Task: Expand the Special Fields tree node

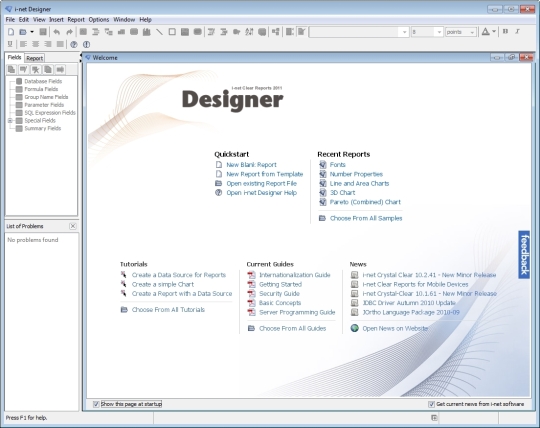Action: point(10,121)
